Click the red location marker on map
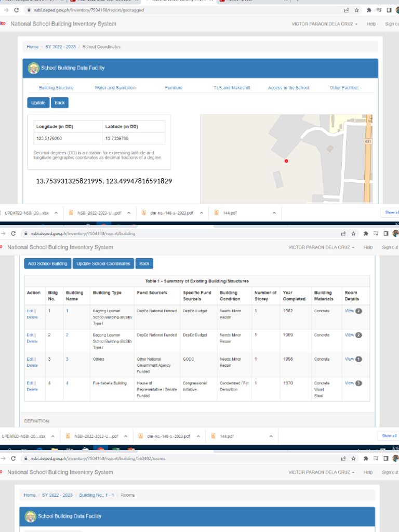 [x=286, y=161]
